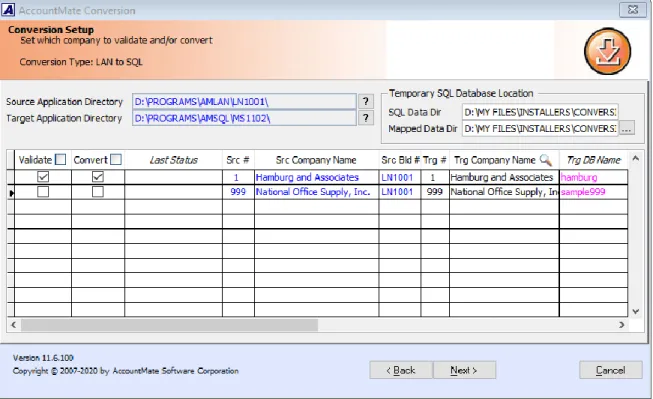Click the vertical scrollbar up arrow
This screenshot has width=653, height=399.
pos(636,158)
